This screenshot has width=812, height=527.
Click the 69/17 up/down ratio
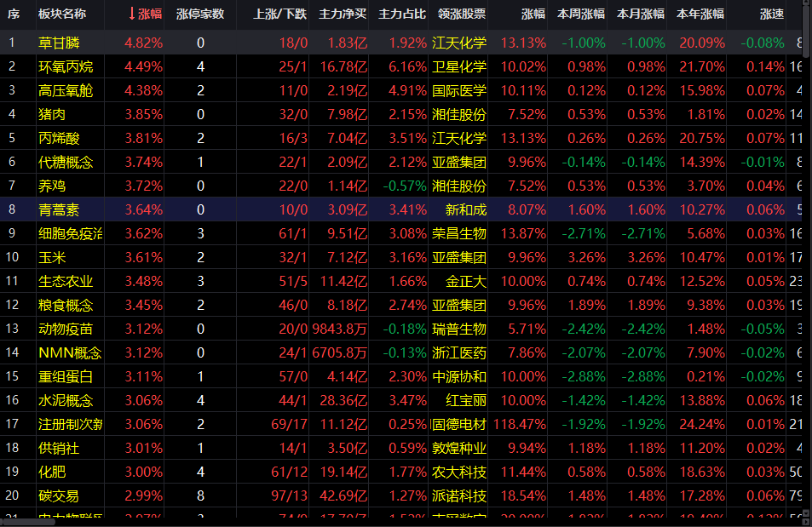click(x=289, y=424)
